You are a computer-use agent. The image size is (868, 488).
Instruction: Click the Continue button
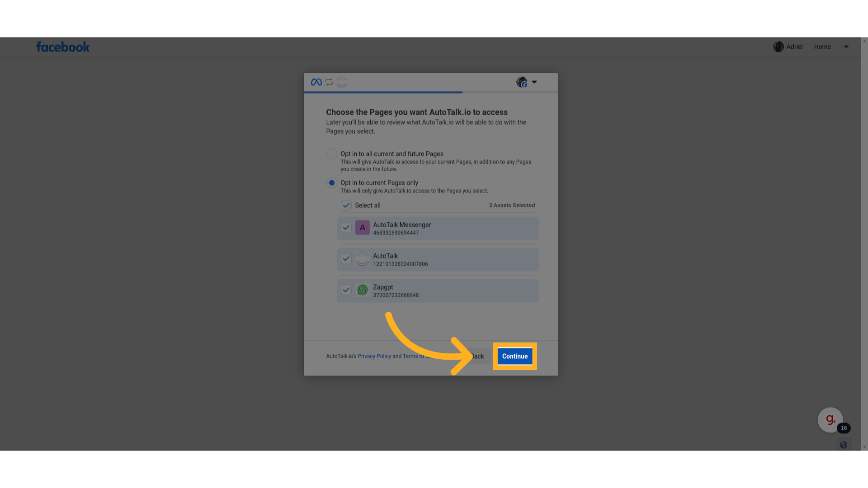[515, 356]
